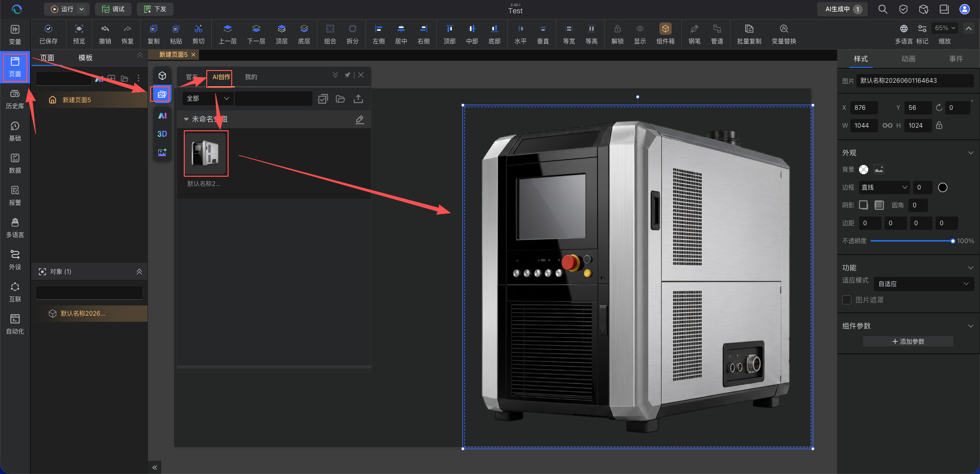
Task: Select the 钢笔 pen tool
Action: [694, 34]
